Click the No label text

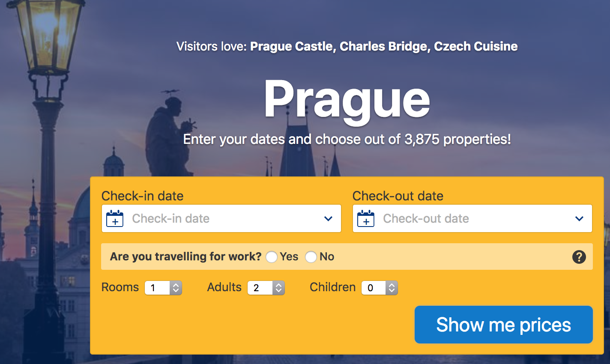[x=327, y=257]
